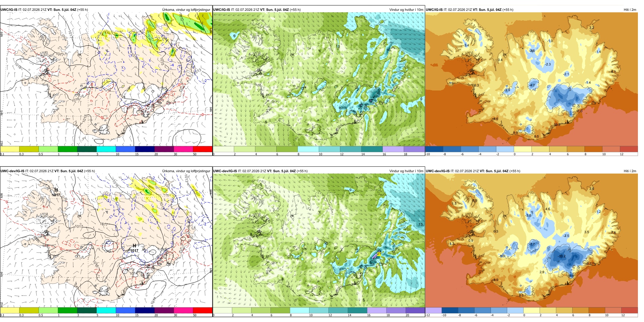Click the '-7.7' value on the UWC-dev temperature map
The image size is (644, 322).
click(532, 244)
